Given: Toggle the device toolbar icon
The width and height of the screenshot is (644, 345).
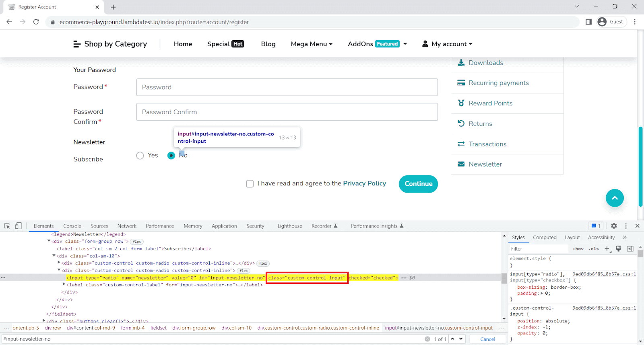Looking at the screenshot, I should click(x=18, y=226).
